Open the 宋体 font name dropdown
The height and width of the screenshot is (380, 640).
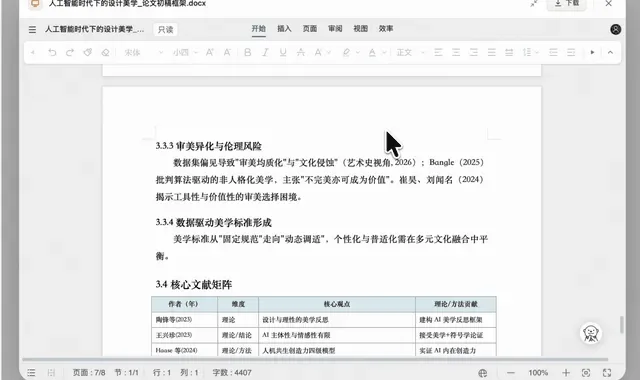coord(143,52)
